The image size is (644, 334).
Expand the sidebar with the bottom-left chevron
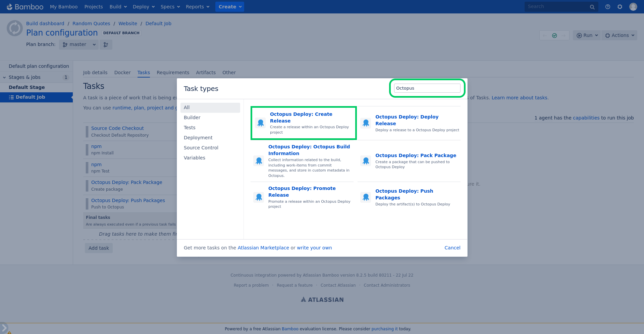(x=4, y=327)
